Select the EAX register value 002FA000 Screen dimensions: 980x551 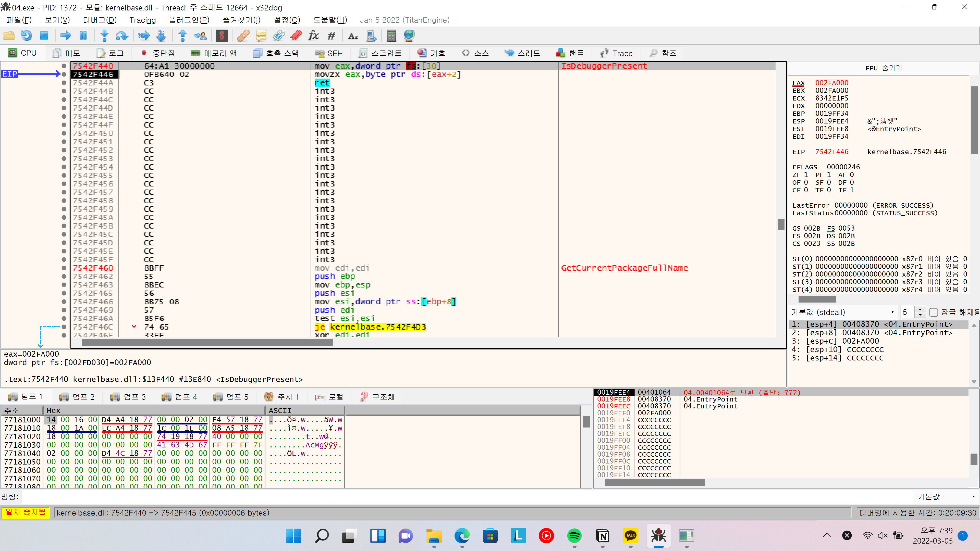coord(832,82)
